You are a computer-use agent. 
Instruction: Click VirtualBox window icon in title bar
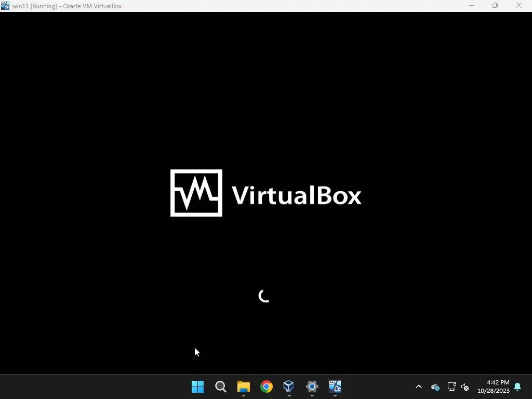pos(5,6)
